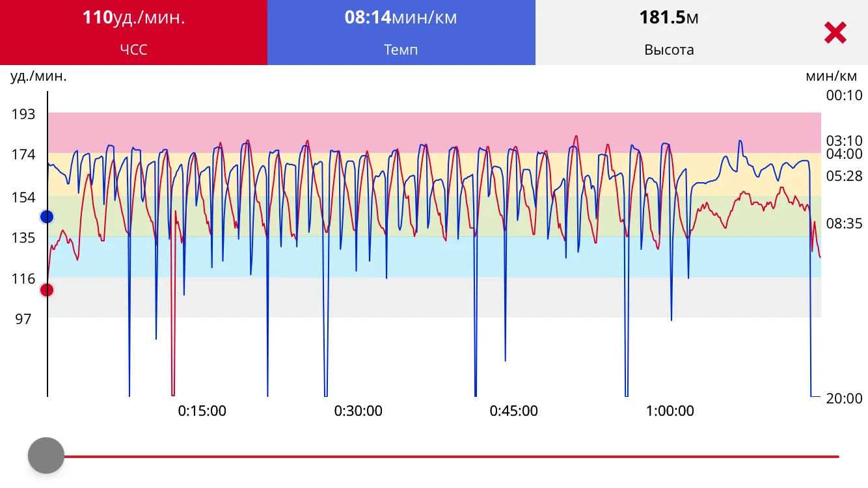The height and width of the screenshot is (488, 868).
Task: Click the red heart rate marker dot
Action: tap(47, 290)
